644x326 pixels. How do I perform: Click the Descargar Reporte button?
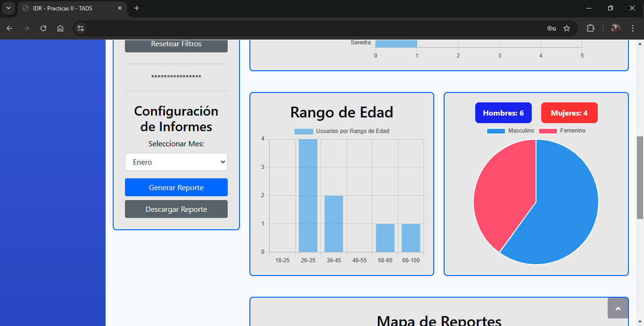click(x=176, y=209)
